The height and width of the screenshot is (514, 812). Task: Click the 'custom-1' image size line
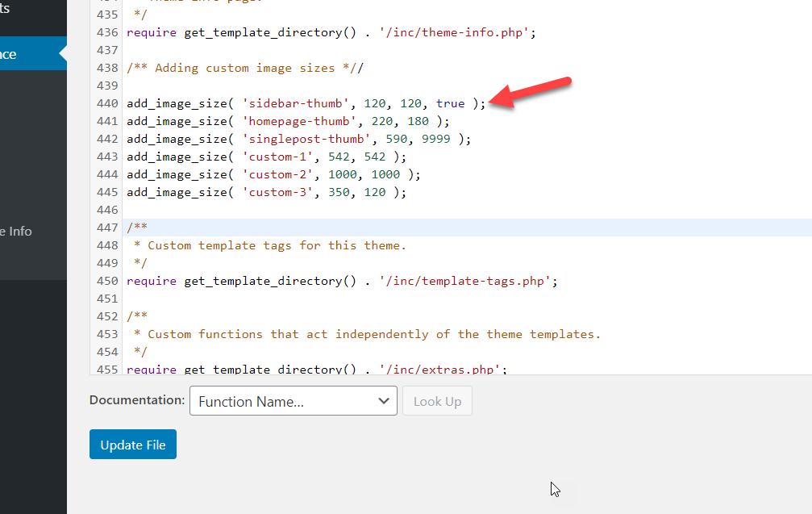coord(267,157)
